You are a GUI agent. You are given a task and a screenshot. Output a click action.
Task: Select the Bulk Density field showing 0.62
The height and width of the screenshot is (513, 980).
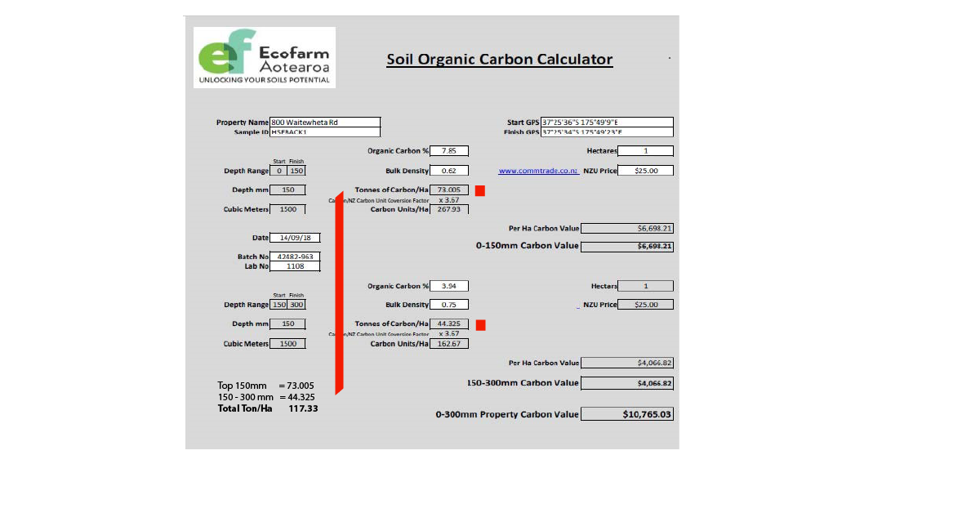coord(448,171)
